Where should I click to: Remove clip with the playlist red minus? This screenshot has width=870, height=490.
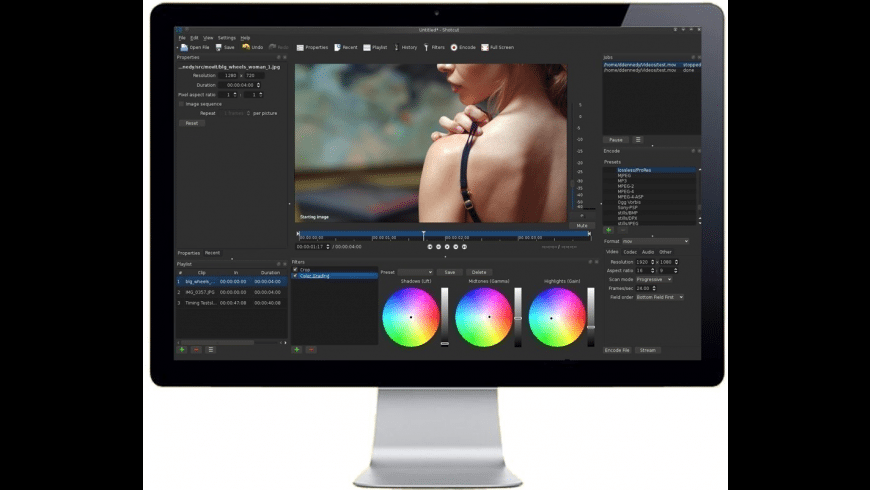[x=196, y=350]
